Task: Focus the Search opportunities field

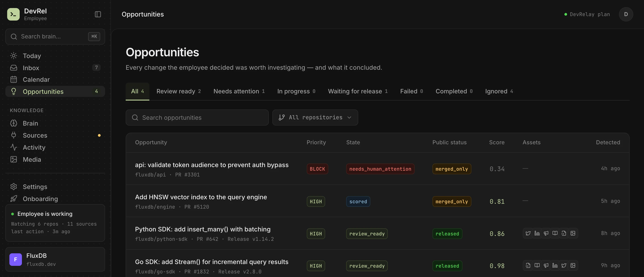Action: pyautogui.click(x=197, y=118)
